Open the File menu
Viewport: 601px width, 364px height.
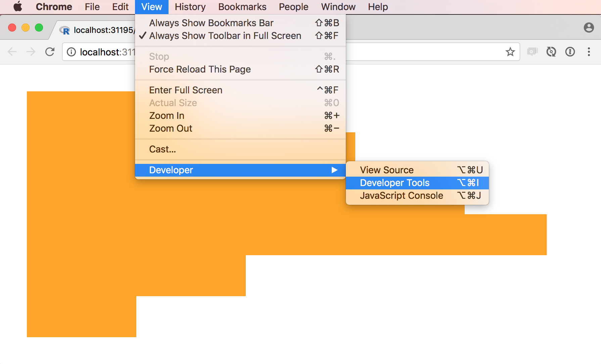pyautogui.click(x=92, y=7)
